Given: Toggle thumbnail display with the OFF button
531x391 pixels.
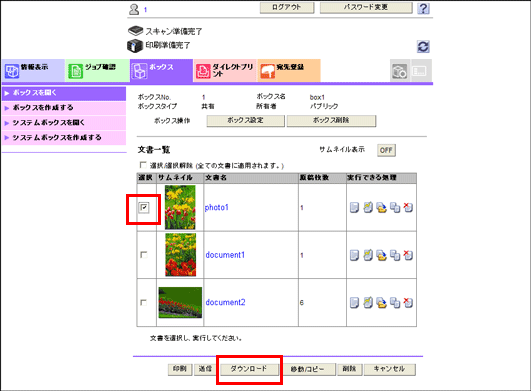Looking at the screenshot, I should pos(386,150).
